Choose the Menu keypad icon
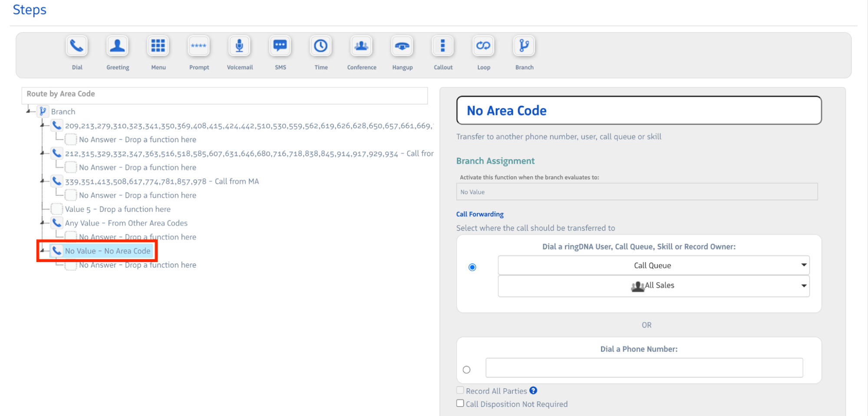 [158, 46]
